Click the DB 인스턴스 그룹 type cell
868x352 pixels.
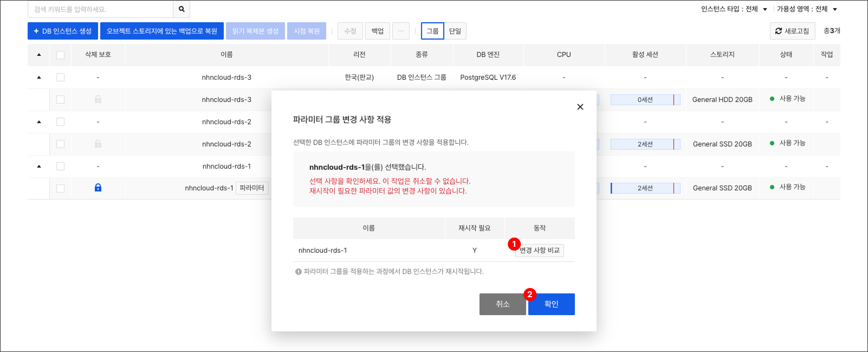pyautogui.click(x=422, y=78)
